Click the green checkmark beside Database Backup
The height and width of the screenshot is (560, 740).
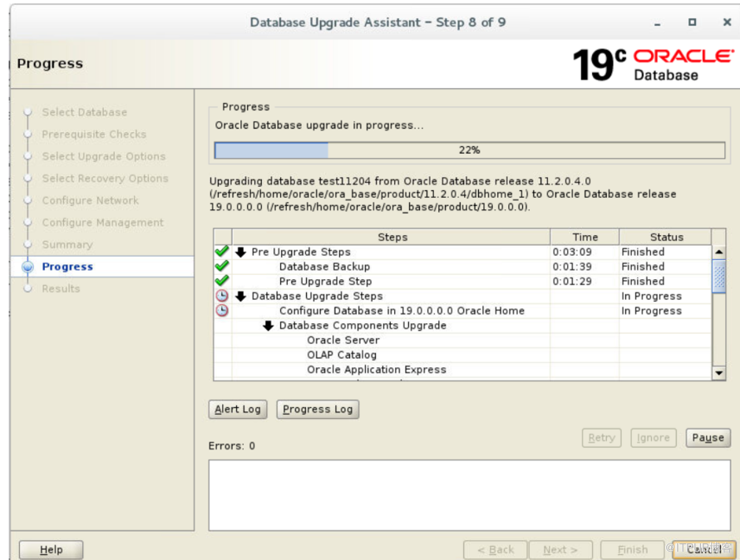(x=222, y=267)
